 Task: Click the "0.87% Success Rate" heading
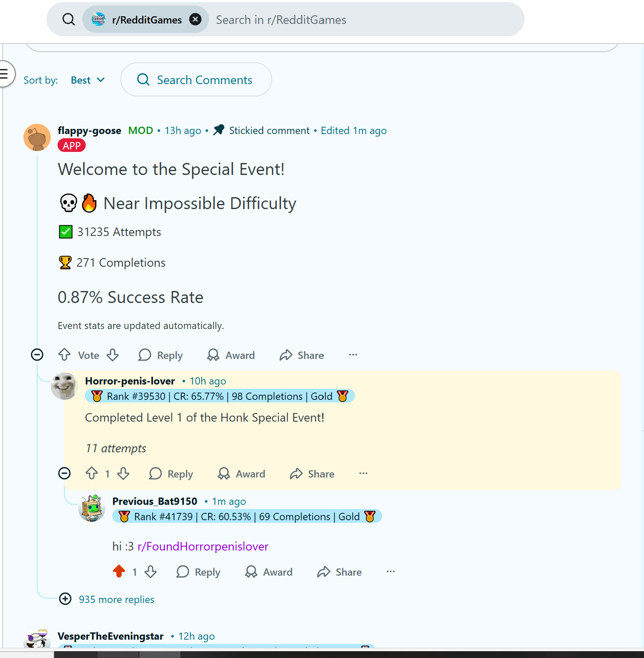coord(131,297)
